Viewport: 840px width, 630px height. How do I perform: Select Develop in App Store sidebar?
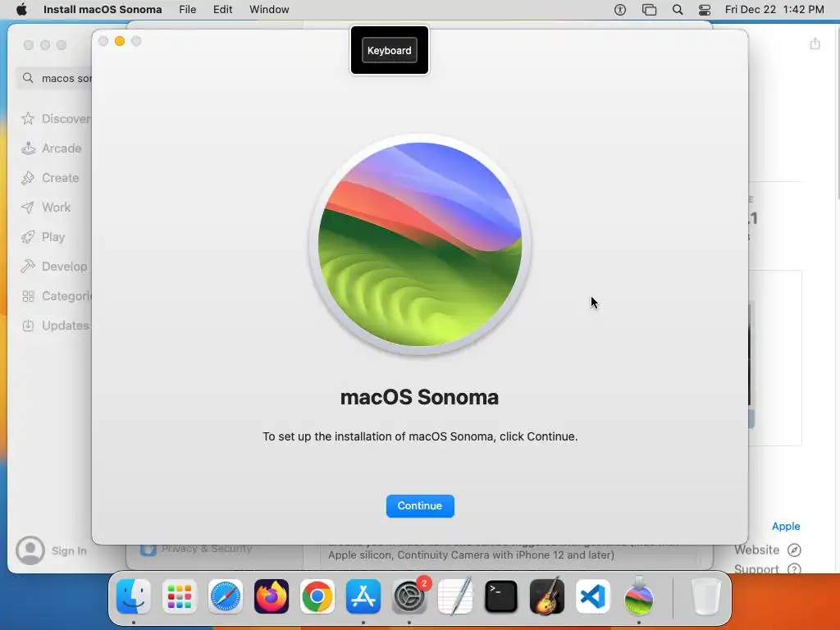pyautogui.click(x=54, y=267)
